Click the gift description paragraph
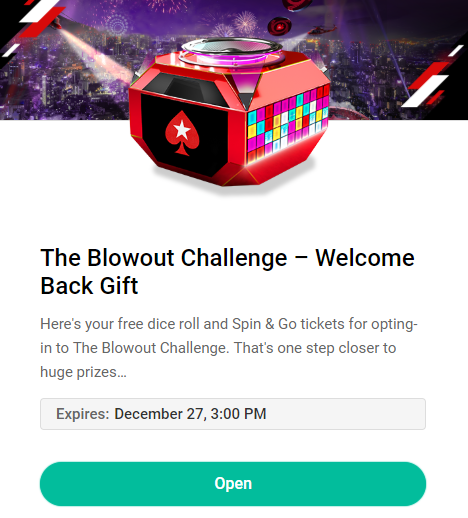The image size is (468, 518). click(x=229, y=348)
